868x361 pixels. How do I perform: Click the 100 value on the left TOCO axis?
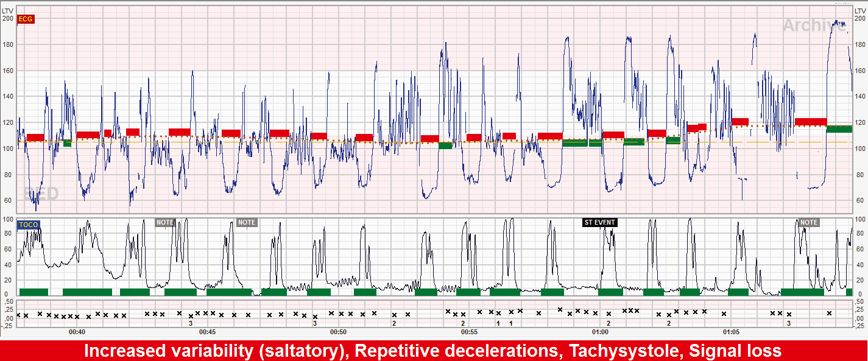pyautogui.click(x=9, y=219)
